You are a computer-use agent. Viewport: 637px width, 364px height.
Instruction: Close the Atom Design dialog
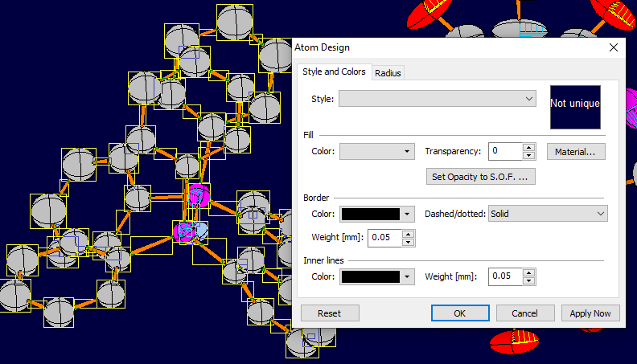[613, 48]
